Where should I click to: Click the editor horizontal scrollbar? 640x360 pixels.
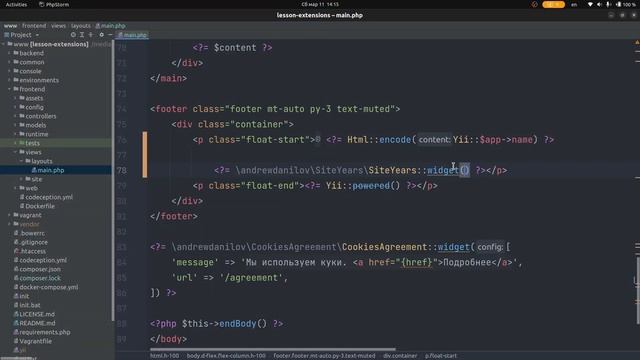click(x=273, y=349)
